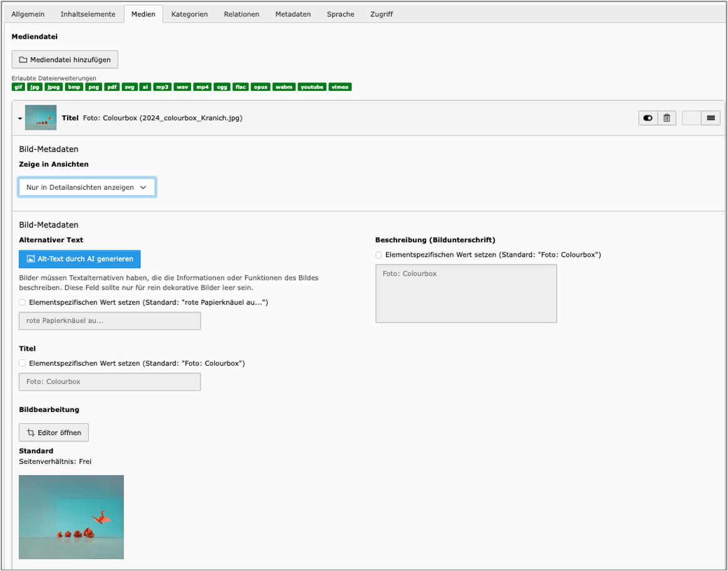728x571 pixels.
Task: Click the crop icon in Editor öffnen
Action: (31, 432)
